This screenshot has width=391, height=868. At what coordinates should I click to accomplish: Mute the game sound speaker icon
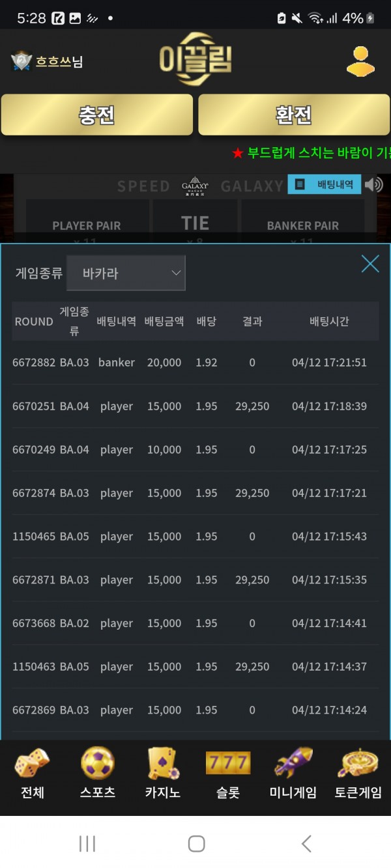[x=374, y=185]
